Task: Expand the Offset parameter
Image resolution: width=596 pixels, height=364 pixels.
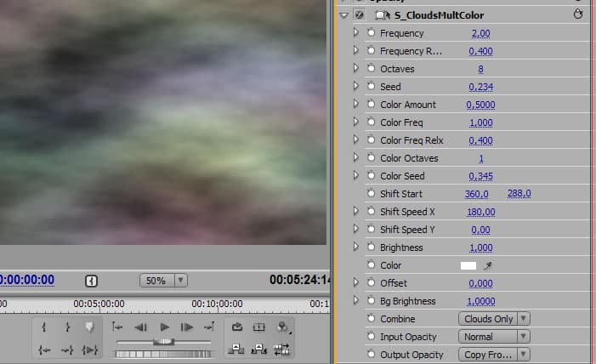Action: coord(355,283)
